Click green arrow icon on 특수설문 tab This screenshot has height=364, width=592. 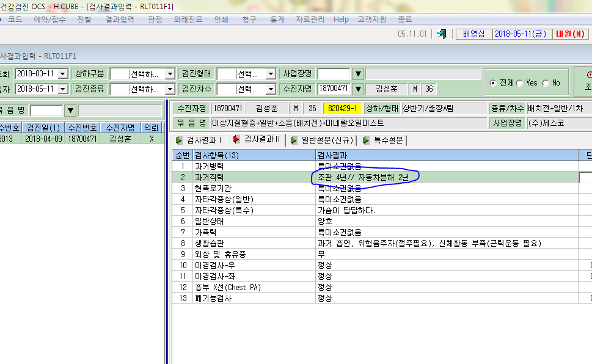pos(365,140)
